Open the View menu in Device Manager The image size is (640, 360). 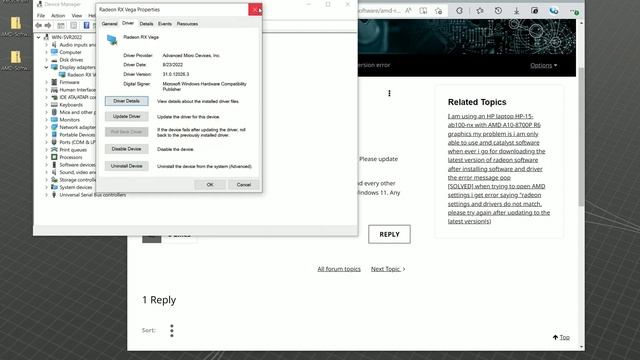tap(77, 16)
